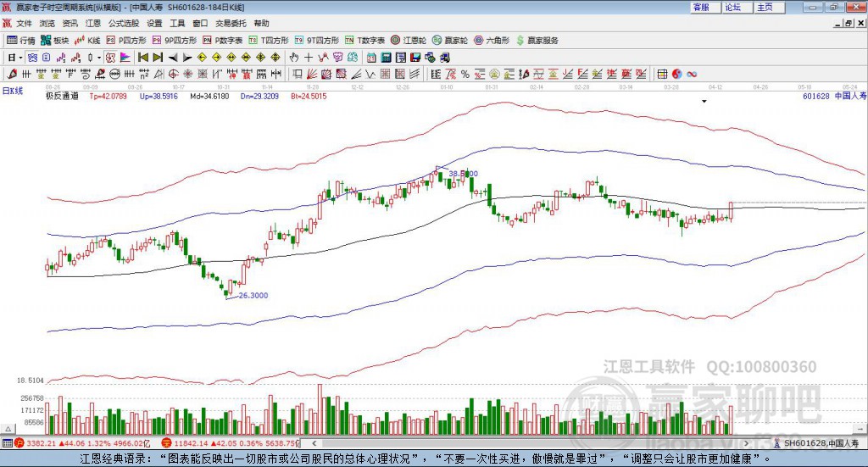Select the Gann fan lines tool
The height and width of the screenshot is (467, 868).
pos(312,74)
